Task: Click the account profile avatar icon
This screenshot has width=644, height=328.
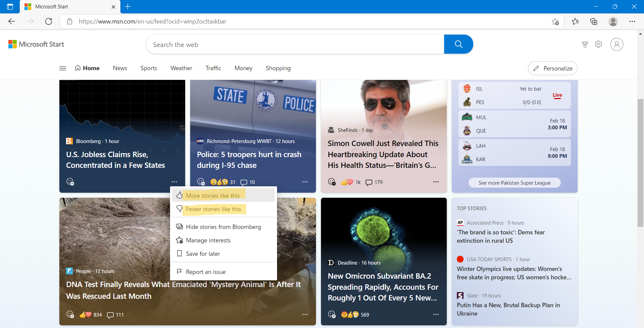Action: 616,44
